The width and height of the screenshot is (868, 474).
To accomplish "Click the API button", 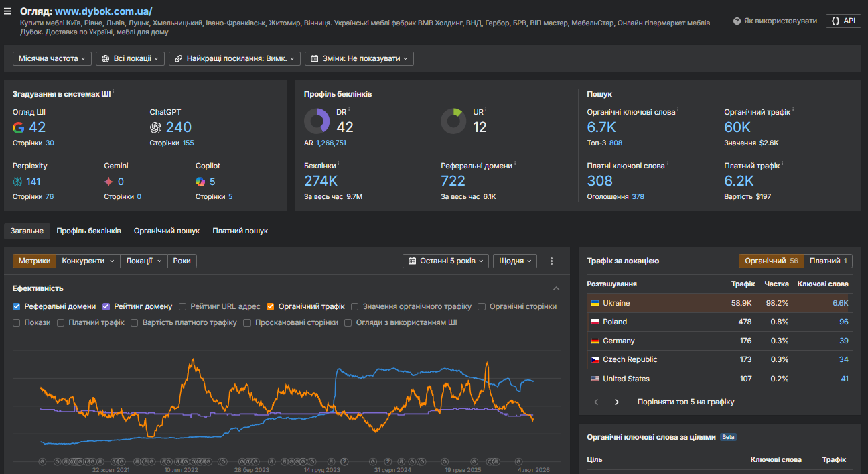I will (843, 21).
